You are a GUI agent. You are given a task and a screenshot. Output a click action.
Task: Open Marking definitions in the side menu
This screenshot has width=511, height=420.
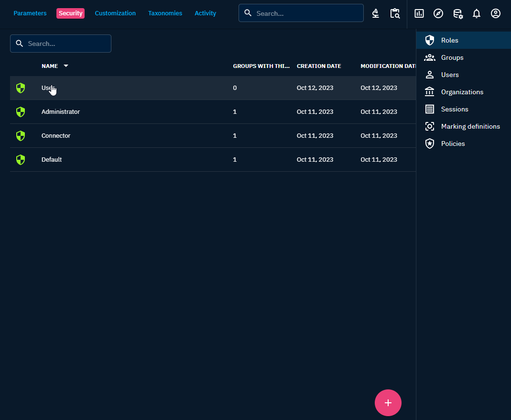tap(463, 126)
